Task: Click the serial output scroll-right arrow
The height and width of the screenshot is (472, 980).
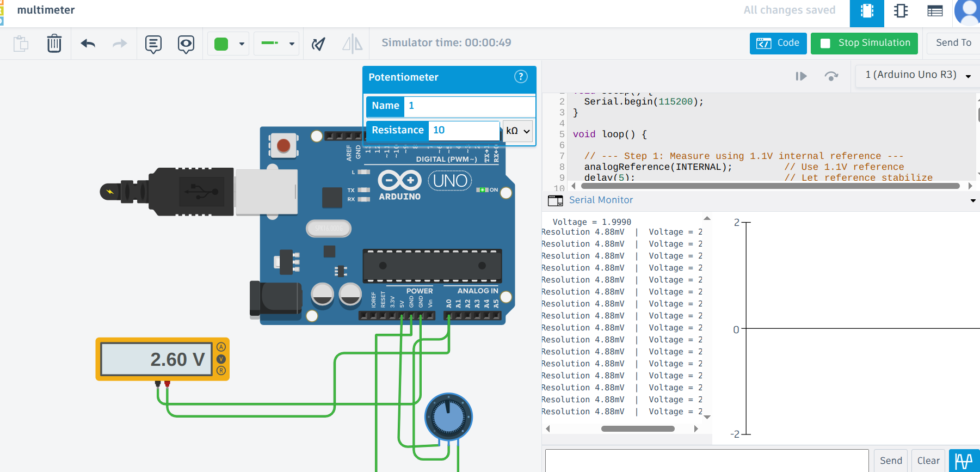Action: tap(696, 429)
